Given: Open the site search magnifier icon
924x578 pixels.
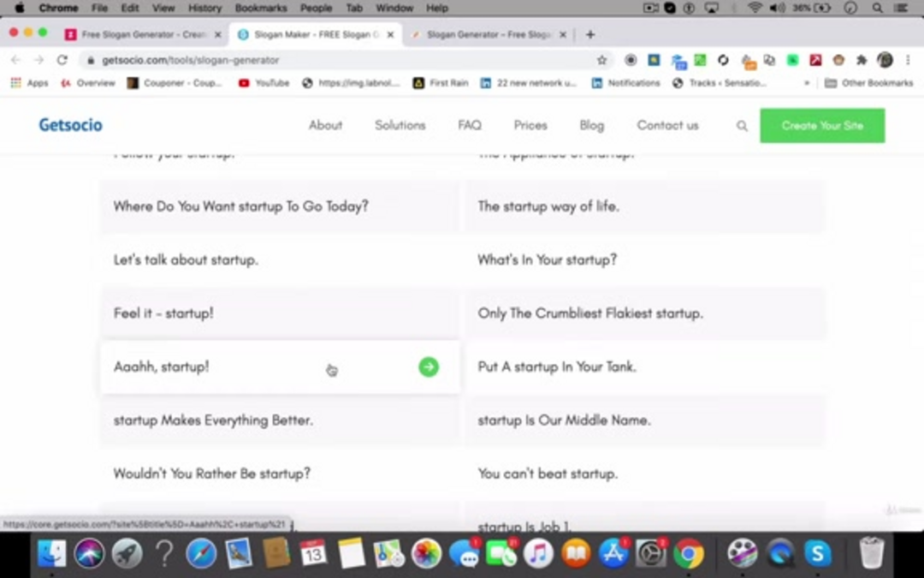Looking at the screenshot, I should (x=742, y=126).
